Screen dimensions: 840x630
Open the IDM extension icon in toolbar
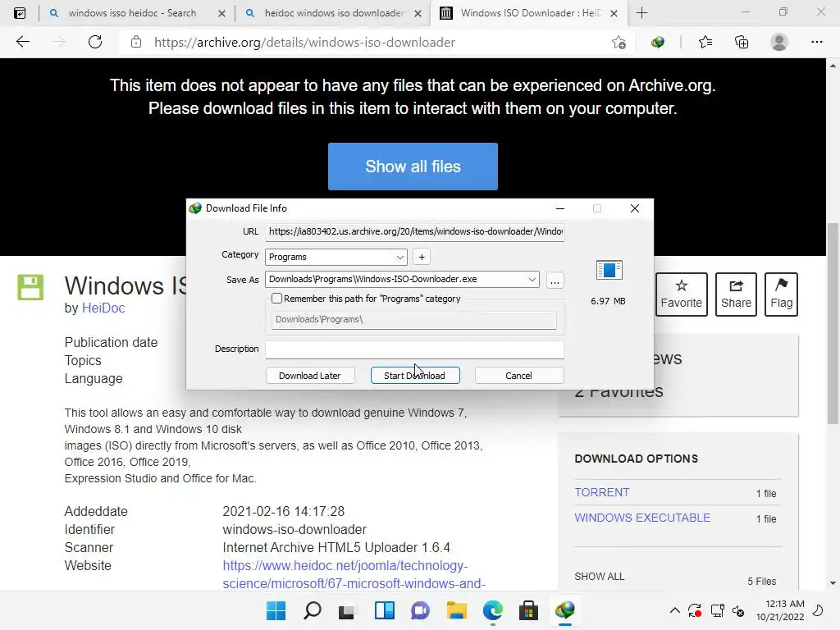658,42
